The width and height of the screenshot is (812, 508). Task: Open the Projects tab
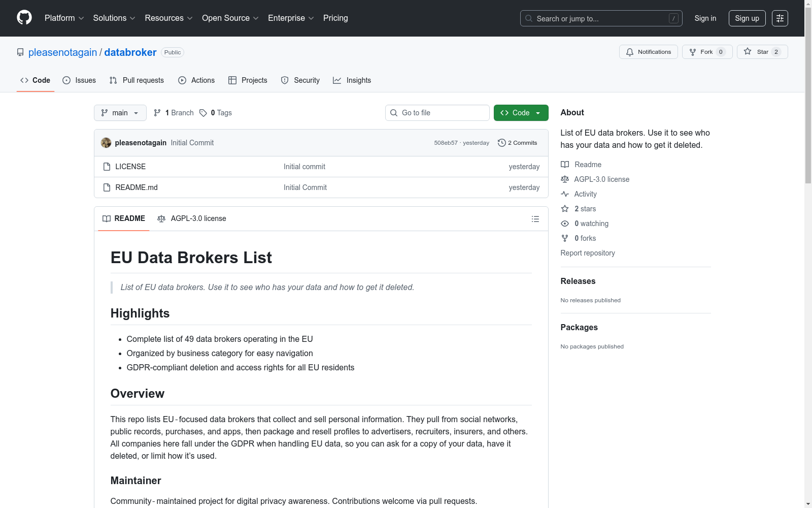248,80
